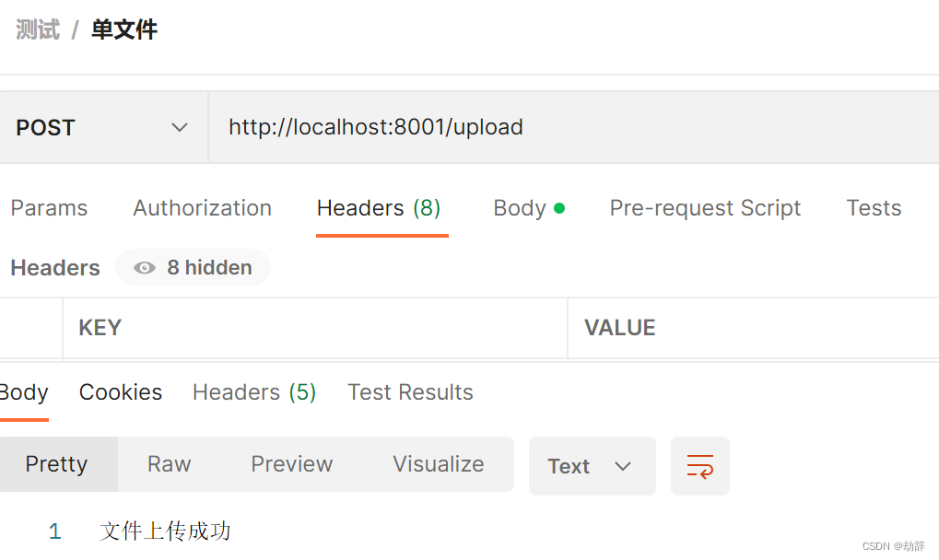
Task: Toggle word wrap icon in response body
Action: pyautogui.click(x=699, y=466)
